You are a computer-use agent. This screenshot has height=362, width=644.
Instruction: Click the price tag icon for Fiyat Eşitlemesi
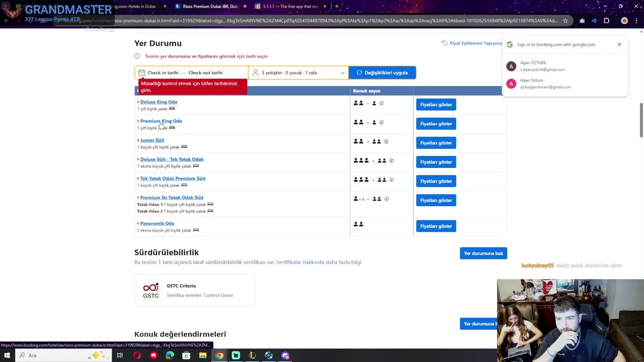(444, 43)
